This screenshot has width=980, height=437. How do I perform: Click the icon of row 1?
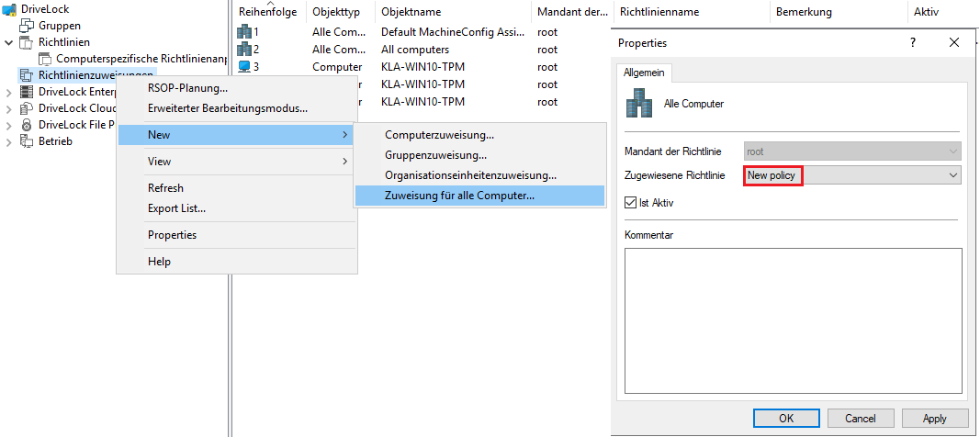click(244, 32)
